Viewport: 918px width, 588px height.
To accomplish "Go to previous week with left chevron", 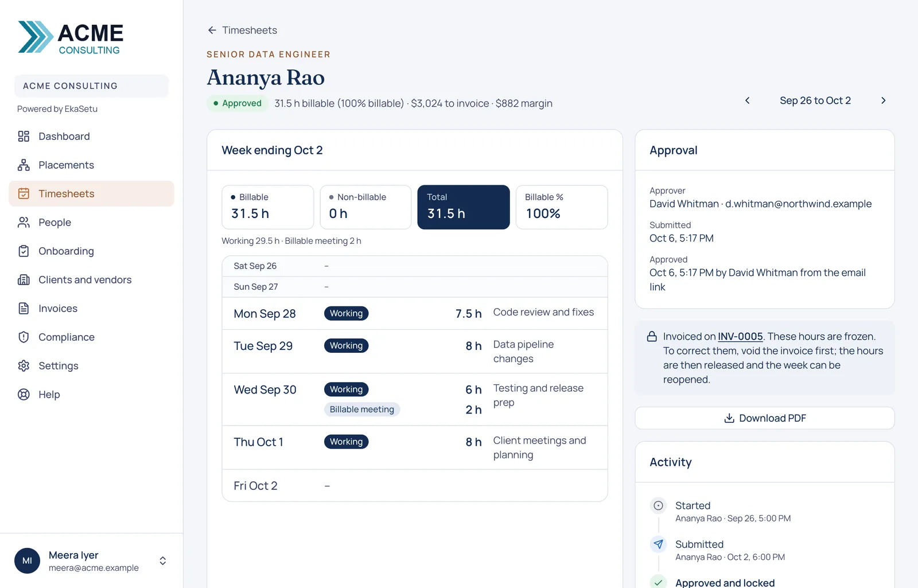I will pos(747,100).
